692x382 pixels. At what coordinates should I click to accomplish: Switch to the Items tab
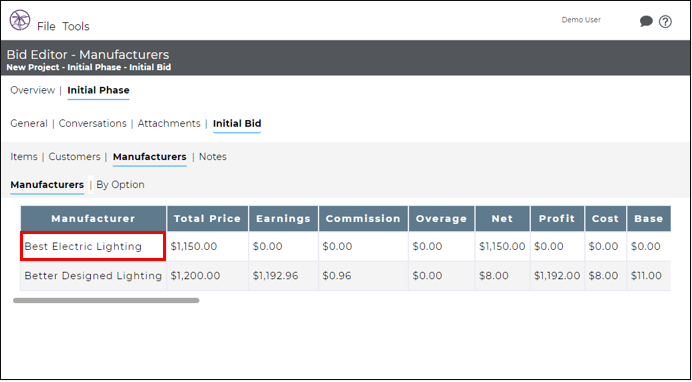point(24,157)
